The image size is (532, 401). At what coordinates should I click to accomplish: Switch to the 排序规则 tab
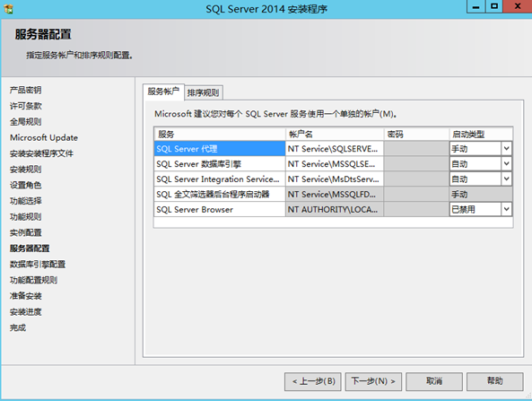click(204, 92)
